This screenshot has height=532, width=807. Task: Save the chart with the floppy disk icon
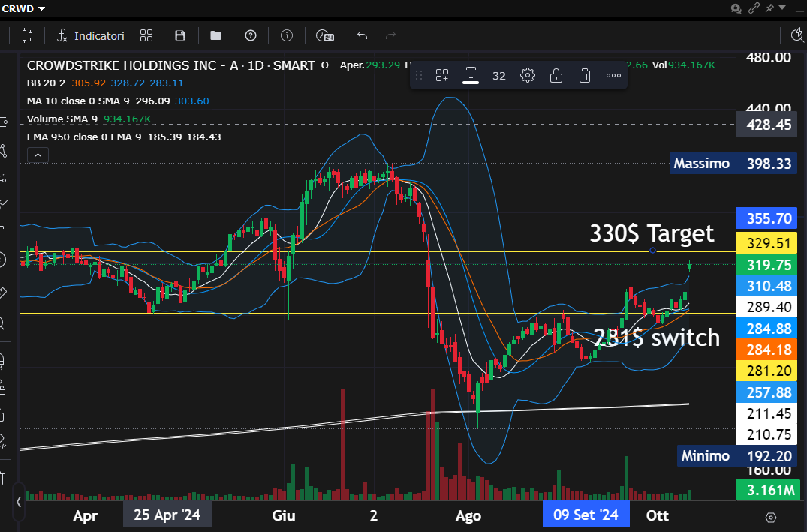coord(180,35)
